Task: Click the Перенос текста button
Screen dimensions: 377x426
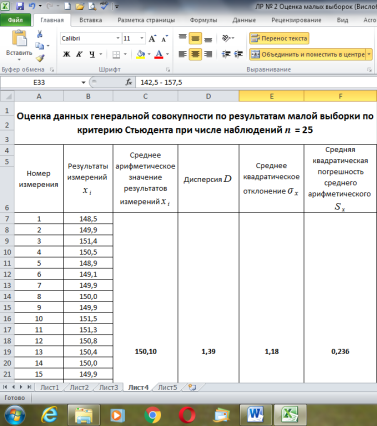Action: 279,39
